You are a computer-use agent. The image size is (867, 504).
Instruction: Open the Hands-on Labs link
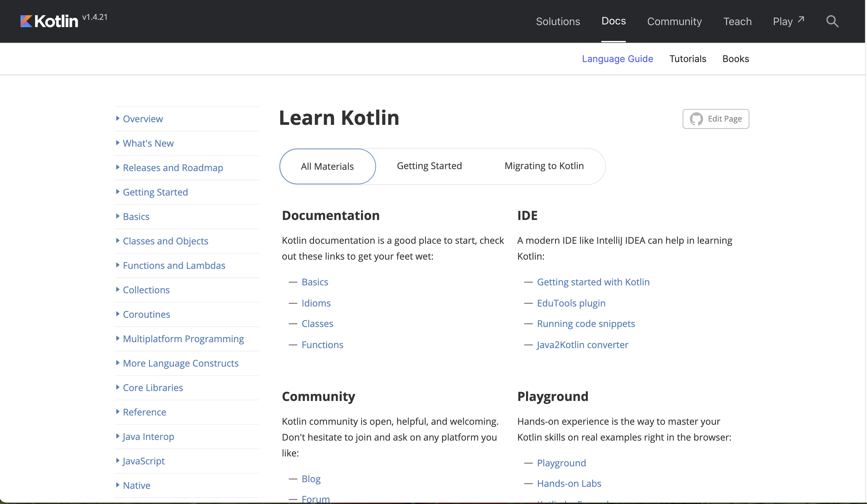(x=569, y=484)
